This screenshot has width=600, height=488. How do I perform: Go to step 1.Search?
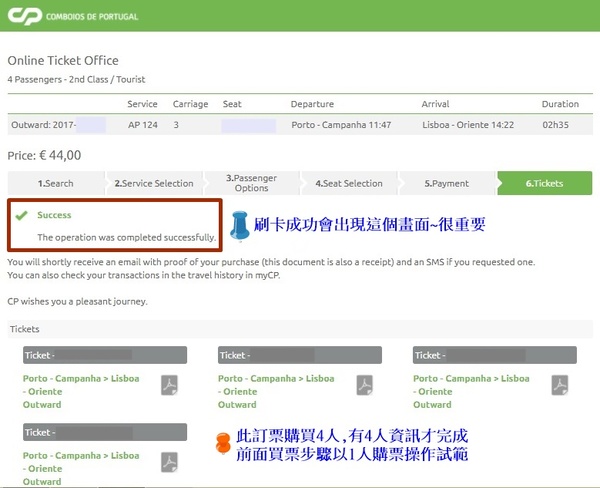tap(55, 183)
